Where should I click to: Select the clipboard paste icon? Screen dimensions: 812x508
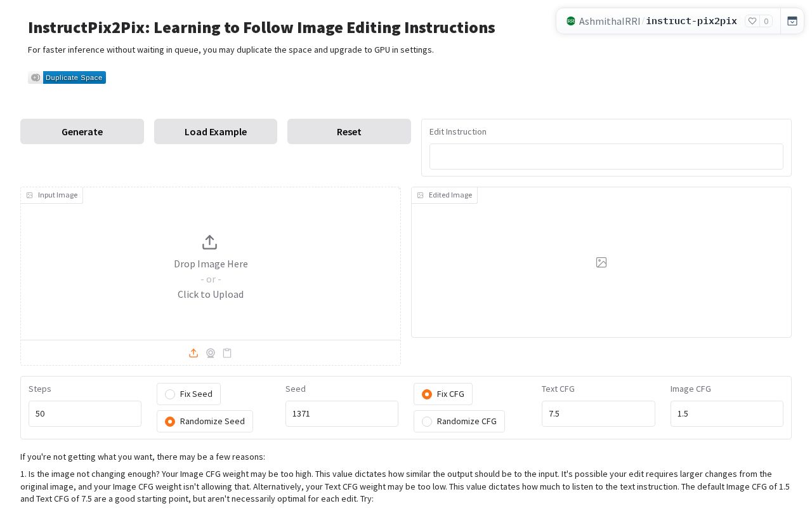click(227, 353)
